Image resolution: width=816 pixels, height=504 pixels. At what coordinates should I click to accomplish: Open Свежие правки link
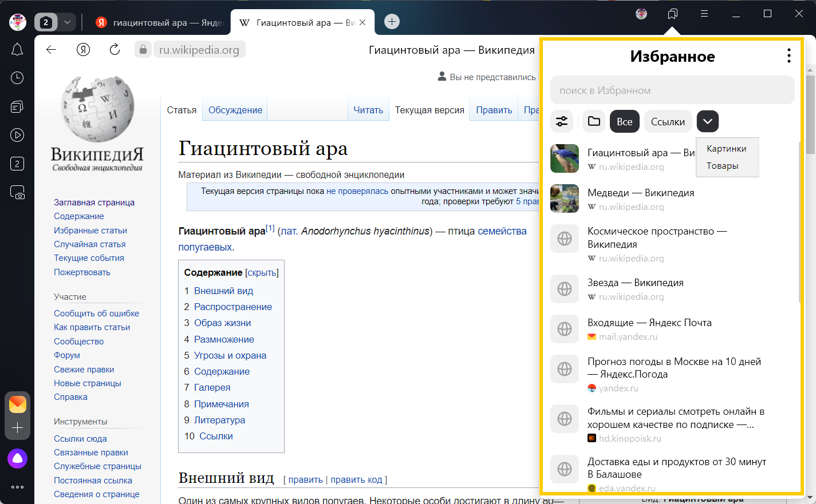(84, 370)
